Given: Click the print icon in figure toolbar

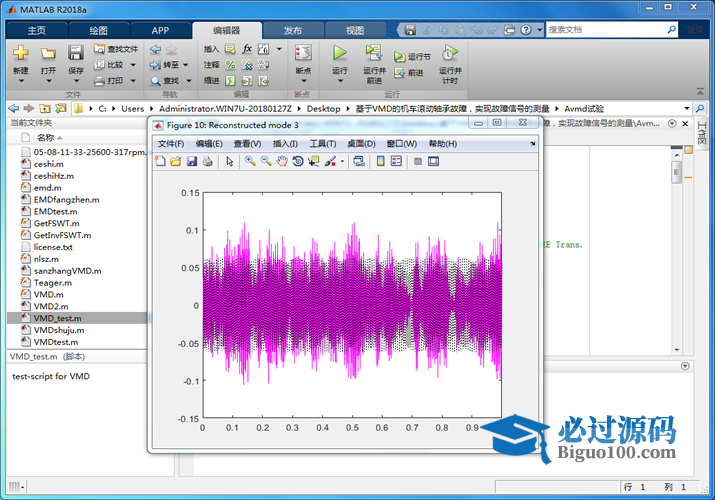Looking at the screenshot, I should (x=207, y=161).
